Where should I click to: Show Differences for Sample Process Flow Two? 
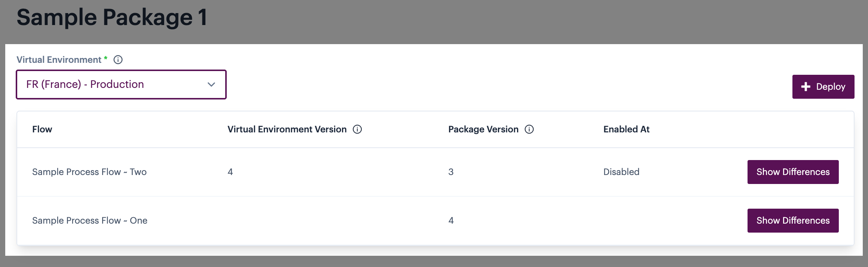click(x=793, y=172)
